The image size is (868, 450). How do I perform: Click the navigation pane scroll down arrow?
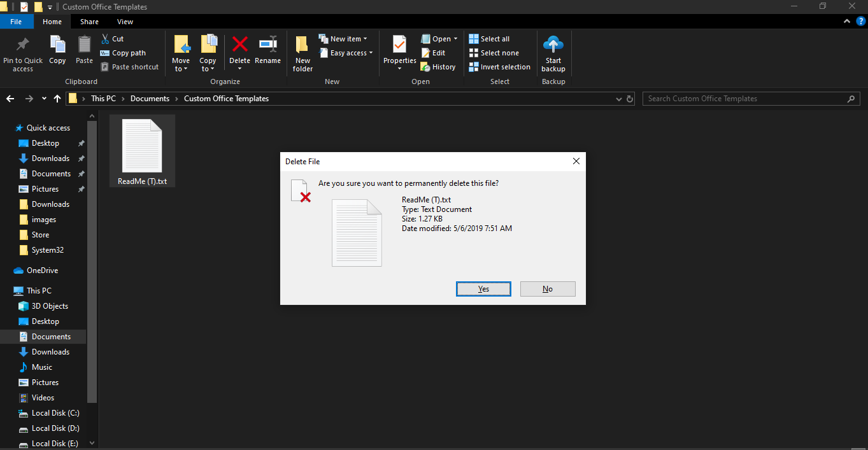tap(92, 443)
